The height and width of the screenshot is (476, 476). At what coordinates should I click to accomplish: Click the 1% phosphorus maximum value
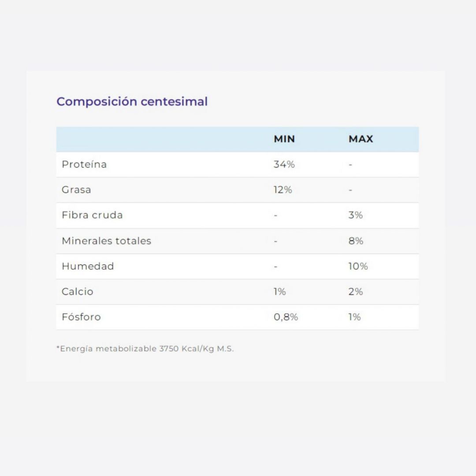pos(354,317)
